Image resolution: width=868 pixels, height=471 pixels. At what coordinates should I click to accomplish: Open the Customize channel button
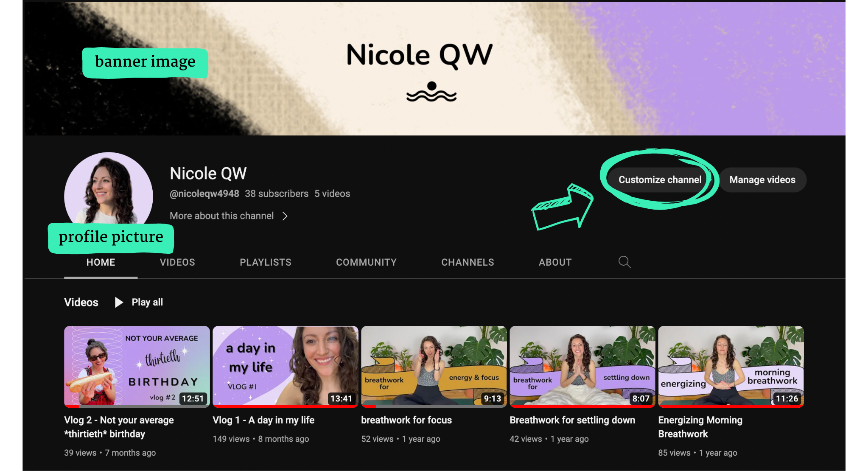point(659,179)
